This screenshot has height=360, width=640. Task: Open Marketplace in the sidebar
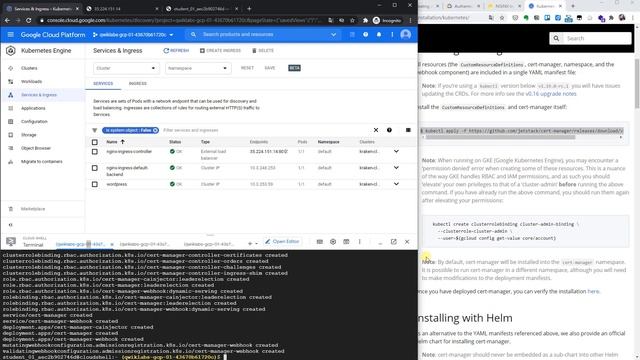pyautogui.click(x=33, y=209)
